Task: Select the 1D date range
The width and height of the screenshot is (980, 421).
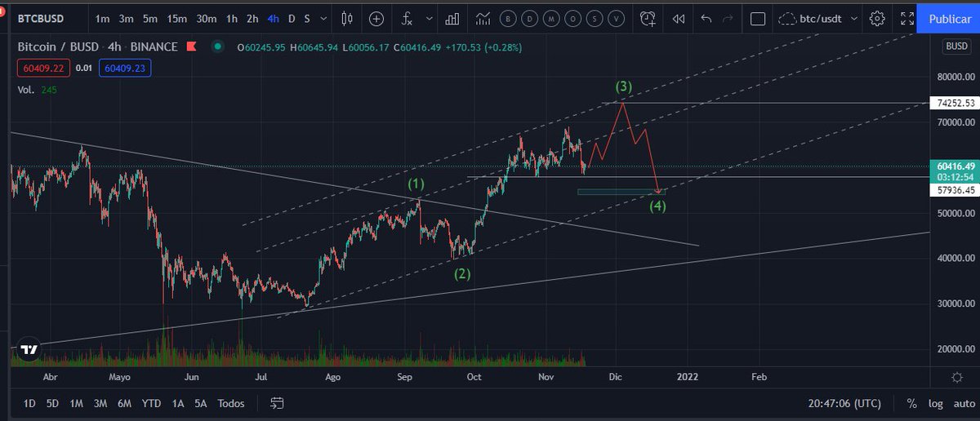Action: 29,403
